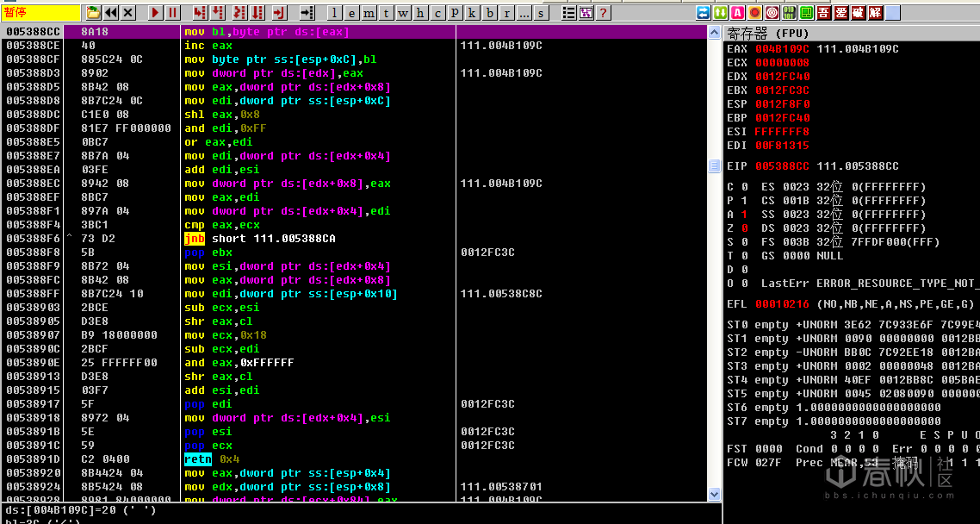Open appearance options purple grid icon

(x=586, y=13)
